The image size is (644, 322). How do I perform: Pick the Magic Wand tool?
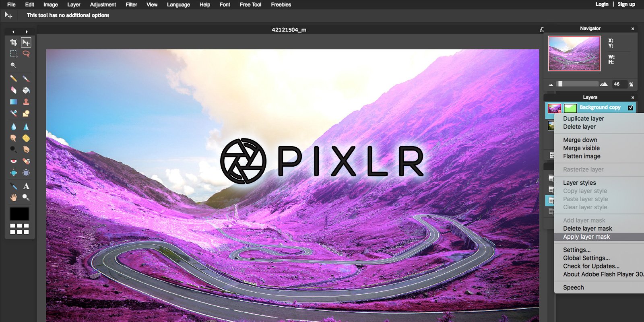[x=13, y=65]
